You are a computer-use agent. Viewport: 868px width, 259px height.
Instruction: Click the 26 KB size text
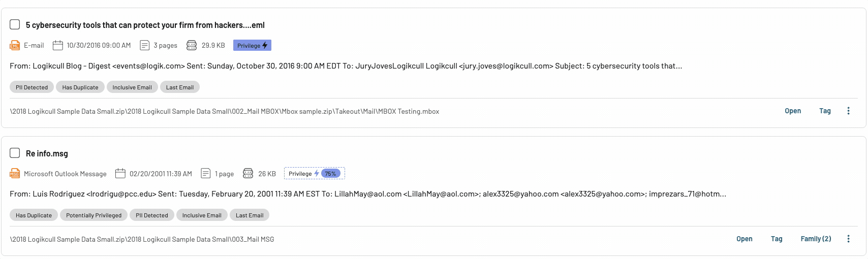tap(267, 174)
